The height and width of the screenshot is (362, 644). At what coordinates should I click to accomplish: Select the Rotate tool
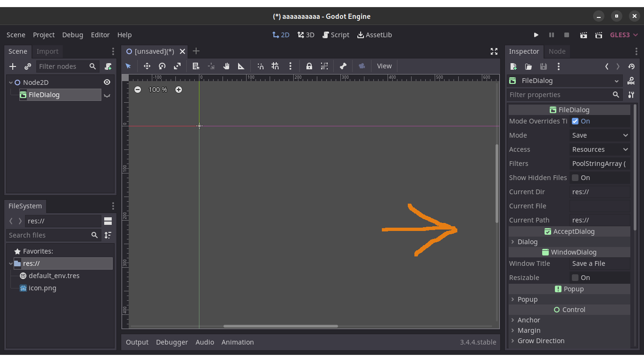[162, 66]
